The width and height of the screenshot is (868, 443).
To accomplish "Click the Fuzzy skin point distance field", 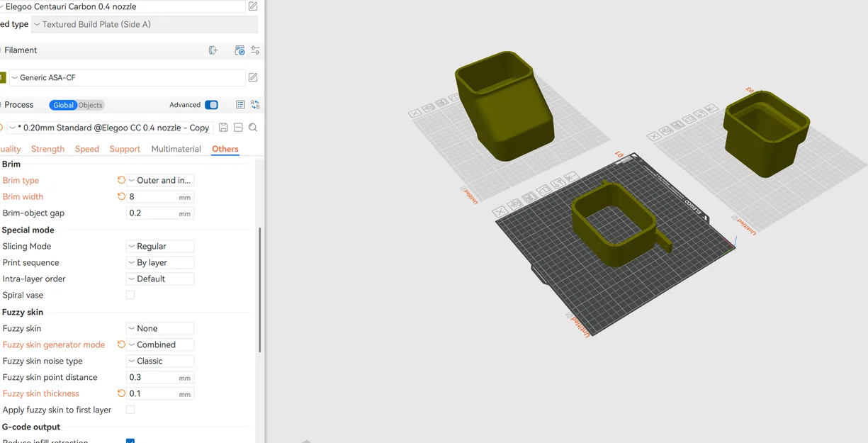I will click(160, 377).
